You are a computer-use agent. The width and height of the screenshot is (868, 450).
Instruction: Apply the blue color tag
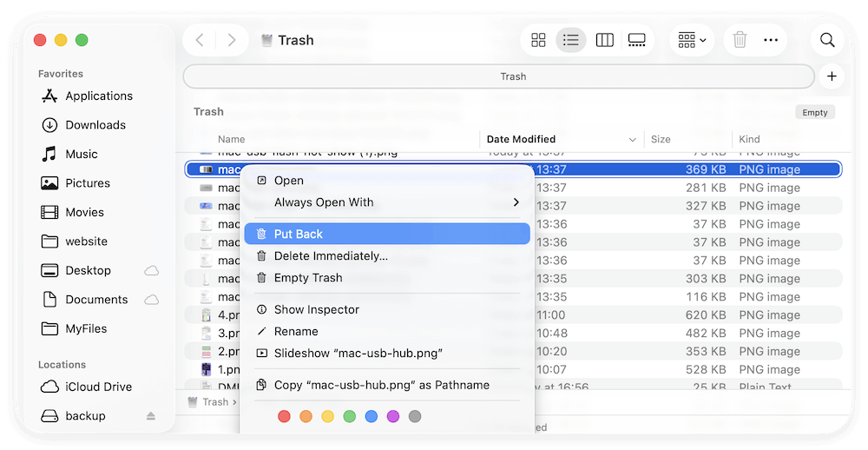click(x=372, y=416)
